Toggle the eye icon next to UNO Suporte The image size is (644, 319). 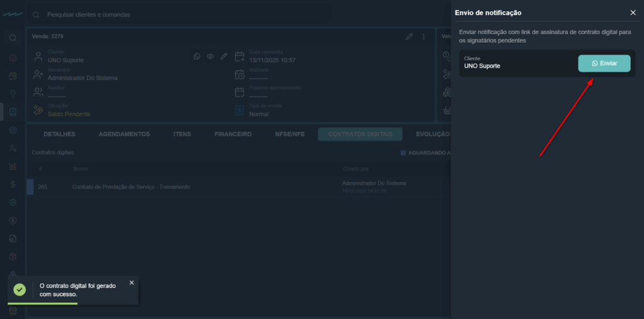point(210,57)
